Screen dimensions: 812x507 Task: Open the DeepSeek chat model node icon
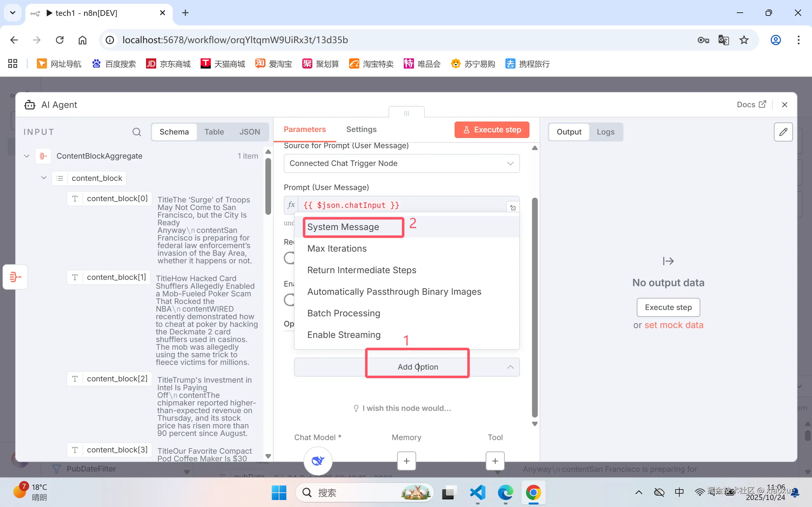click(318, 461)
